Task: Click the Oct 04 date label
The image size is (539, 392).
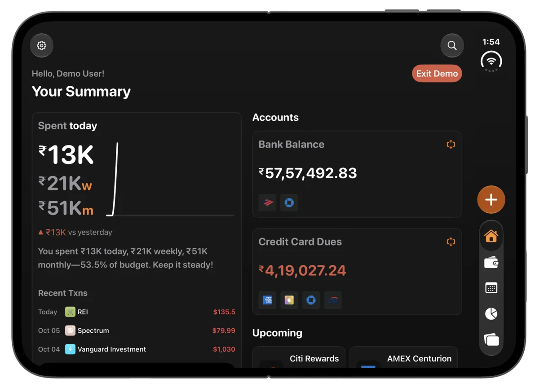Action: tap(49, 349)
